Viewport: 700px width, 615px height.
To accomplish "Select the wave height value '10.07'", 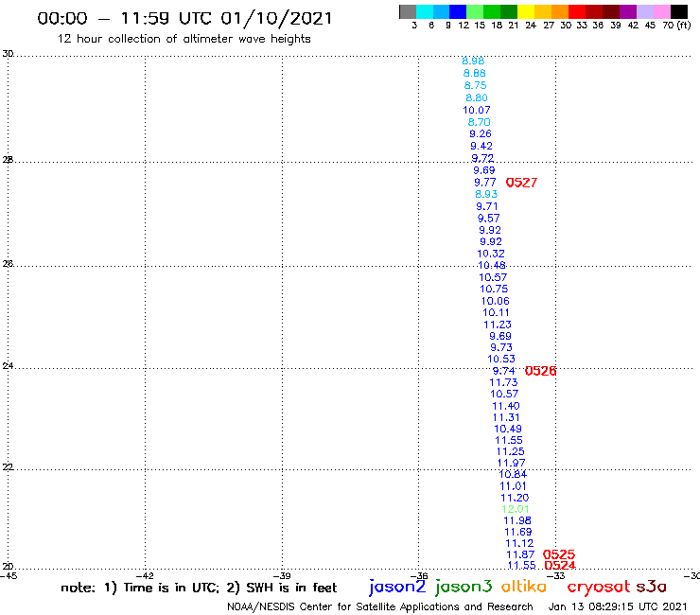I will (477, 111).
